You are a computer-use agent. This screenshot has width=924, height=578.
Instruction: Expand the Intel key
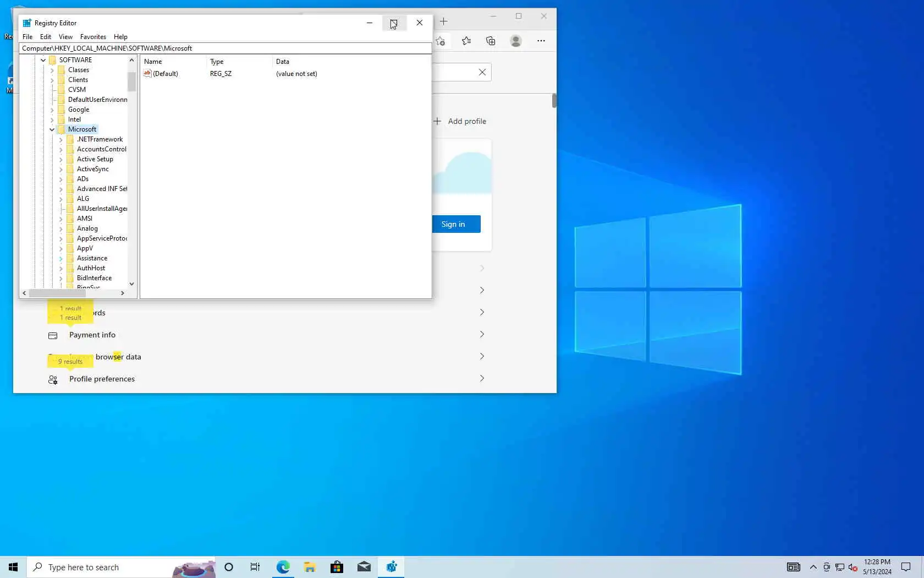pos(52,120)
